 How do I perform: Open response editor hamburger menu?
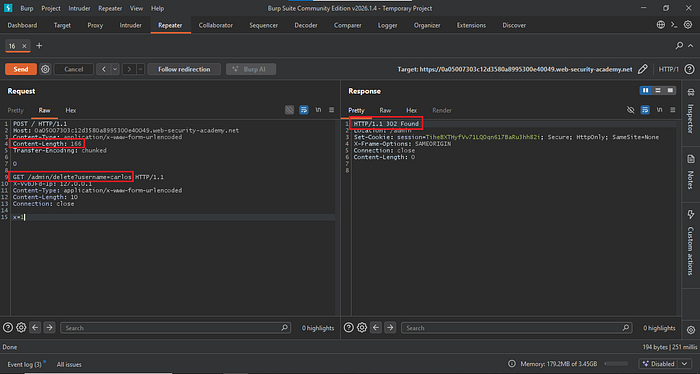(x=673, y=110)
